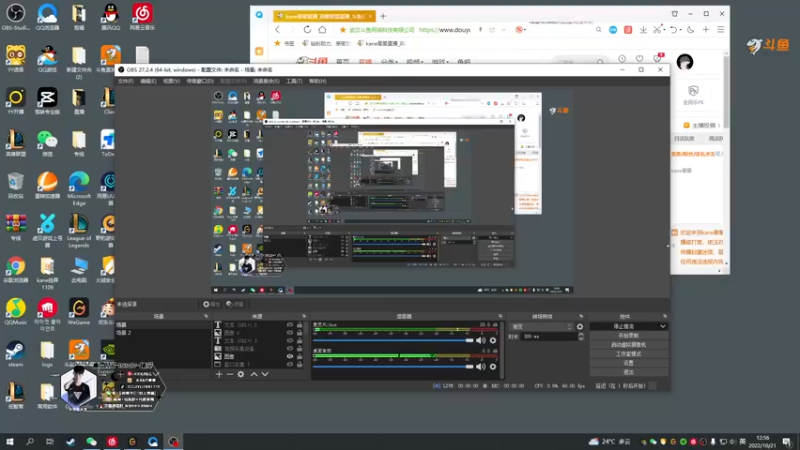
Task: Open microphone/Aux channel settings gear in the mixer
Action: 493,340
